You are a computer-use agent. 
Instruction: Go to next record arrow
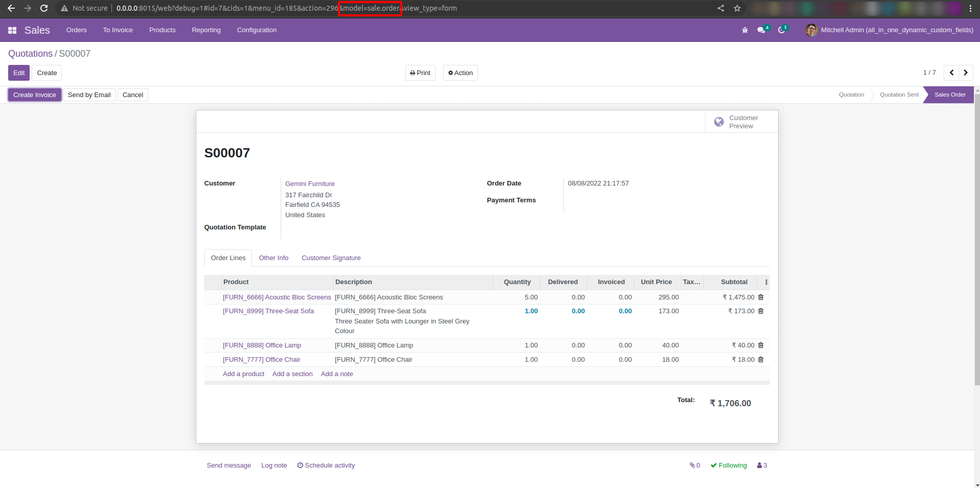point(966,73)
